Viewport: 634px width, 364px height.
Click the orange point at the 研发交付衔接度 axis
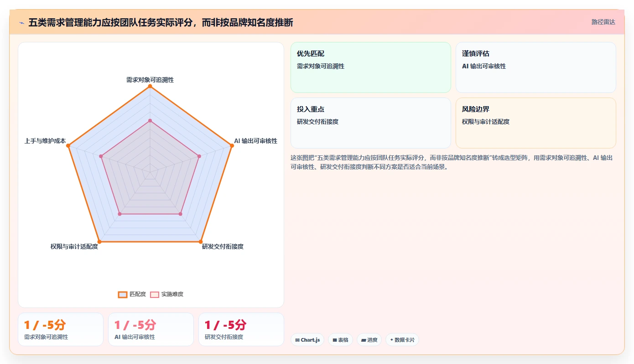coord(201,241)
